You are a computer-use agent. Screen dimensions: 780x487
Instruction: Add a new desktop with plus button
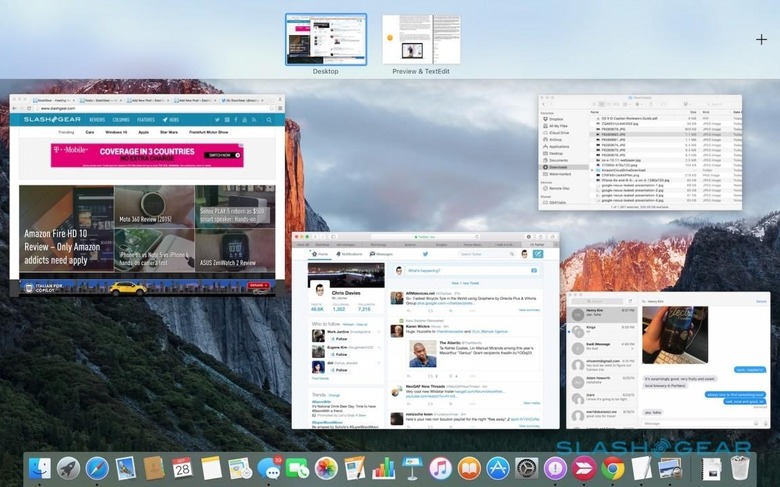(761, 40)
